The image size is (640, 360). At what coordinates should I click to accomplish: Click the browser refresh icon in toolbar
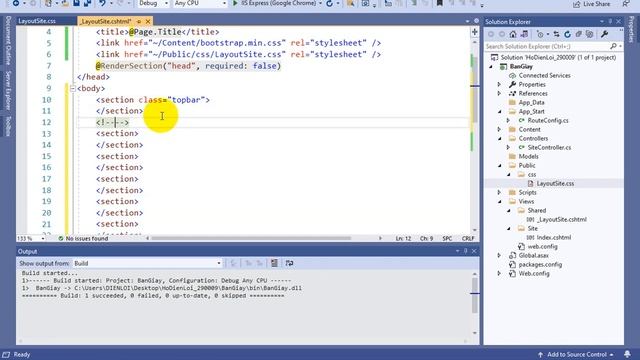pyautogui.click(x=329, y=3)
